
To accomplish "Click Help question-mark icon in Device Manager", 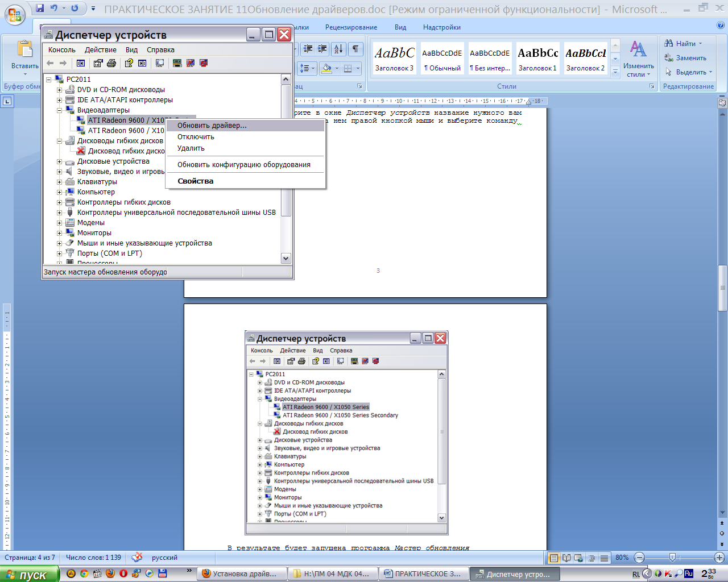I will coord(129,63).
